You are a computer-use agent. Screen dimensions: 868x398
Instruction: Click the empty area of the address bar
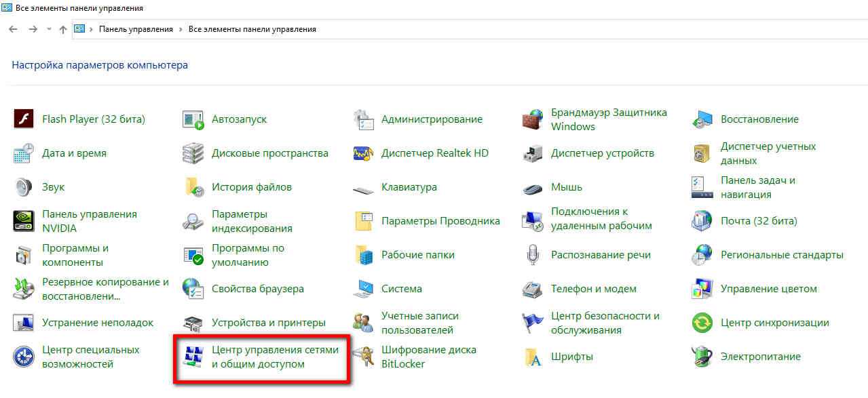[577, 29]
